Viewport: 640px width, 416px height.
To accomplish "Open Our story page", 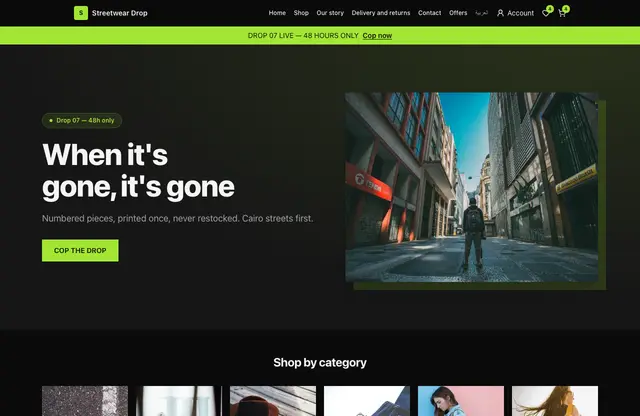I will [330, 13].
